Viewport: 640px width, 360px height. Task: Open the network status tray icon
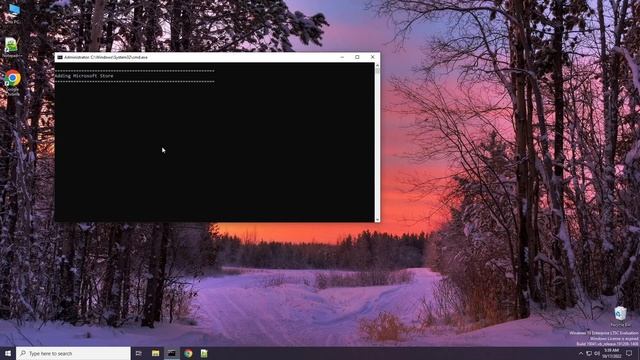pos(589,353)
